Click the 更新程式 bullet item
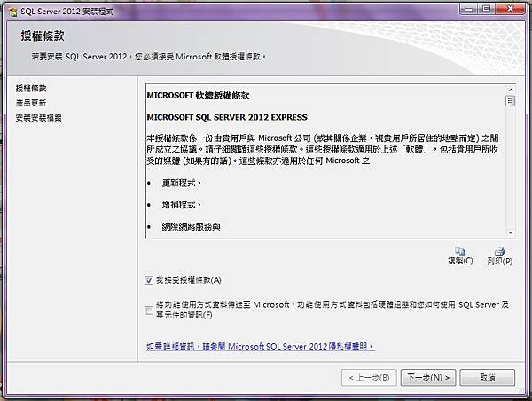 click(181, 184)
